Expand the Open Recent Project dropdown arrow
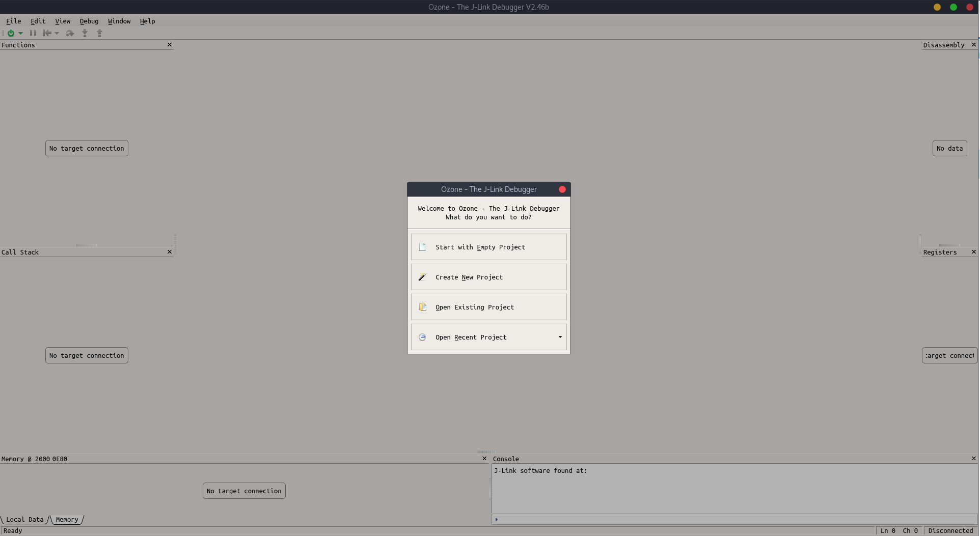Image resolution: width=980 pixels, height=536 pixels. pos(560,337)
